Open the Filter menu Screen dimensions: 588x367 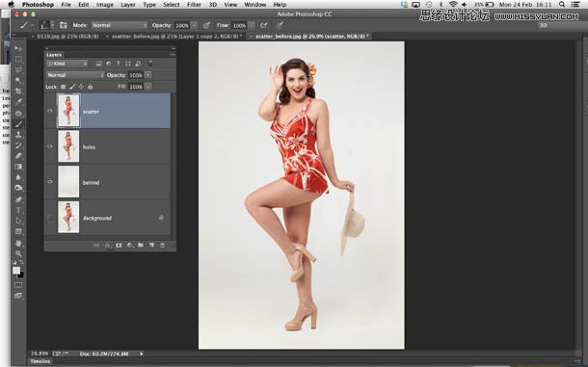pyautogui.click(x=194, y=5)
